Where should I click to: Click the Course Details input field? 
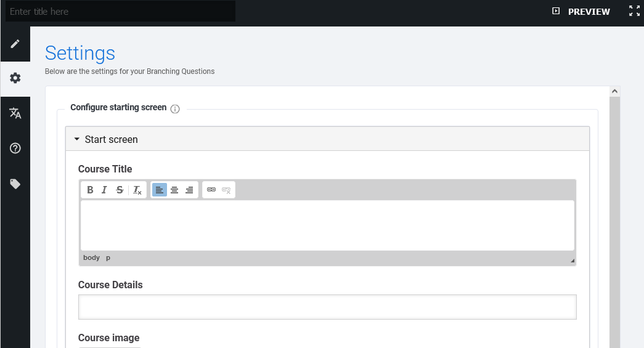point(327,307)
